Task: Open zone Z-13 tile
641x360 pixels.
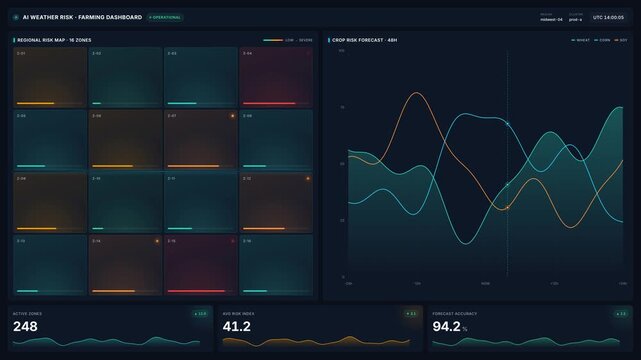Action: [x=50, y=265]
